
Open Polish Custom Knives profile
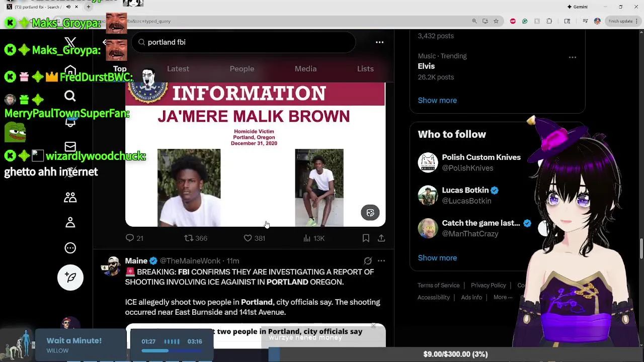pyautogui.click(x=481, y=157)
